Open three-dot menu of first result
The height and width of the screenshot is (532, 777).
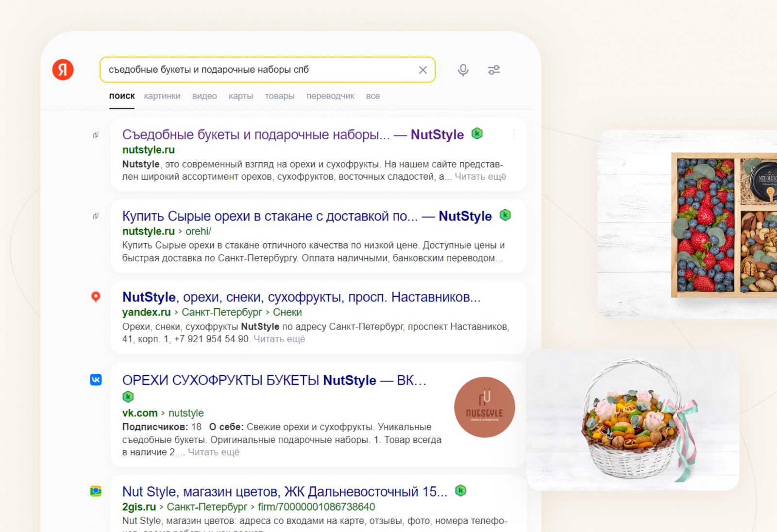point(514,134)
